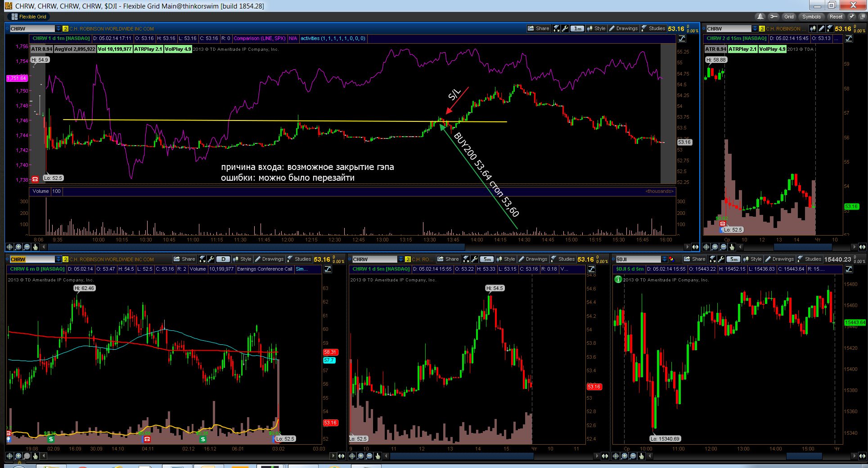Click the link chain icon near Grid

(774, 17)
